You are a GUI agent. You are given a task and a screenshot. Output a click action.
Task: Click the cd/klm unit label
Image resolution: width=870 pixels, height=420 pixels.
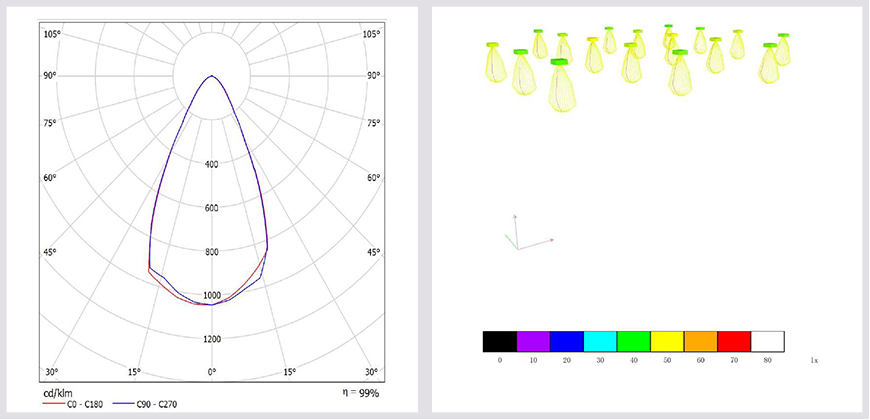pyautogui.click(x=58, y=393)
